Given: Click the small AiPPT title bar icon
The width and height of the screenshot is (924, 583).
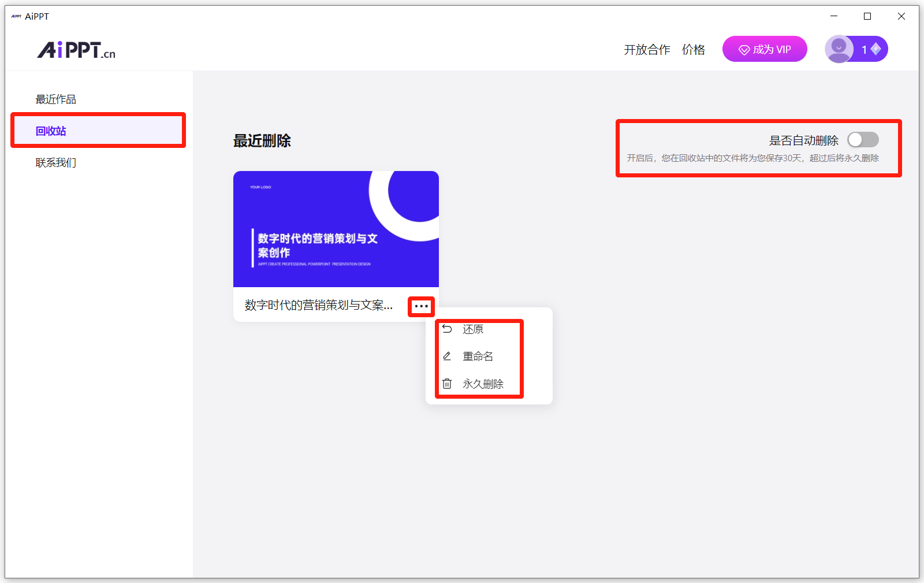Looking at the screenshot, I should pyautogui.click(x=16, y=16).
